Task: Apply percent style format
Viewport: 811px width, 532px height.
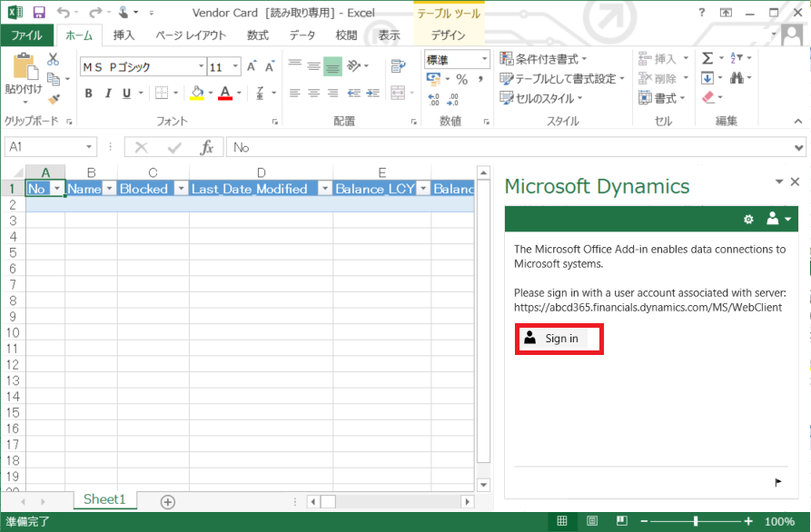Action: [462, 79]
